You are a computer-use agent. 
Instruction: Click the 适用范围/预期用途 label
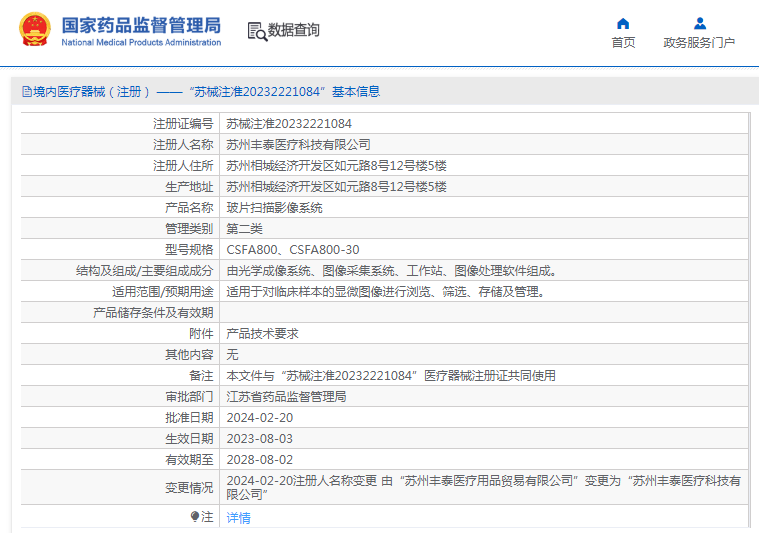point(163,291)
